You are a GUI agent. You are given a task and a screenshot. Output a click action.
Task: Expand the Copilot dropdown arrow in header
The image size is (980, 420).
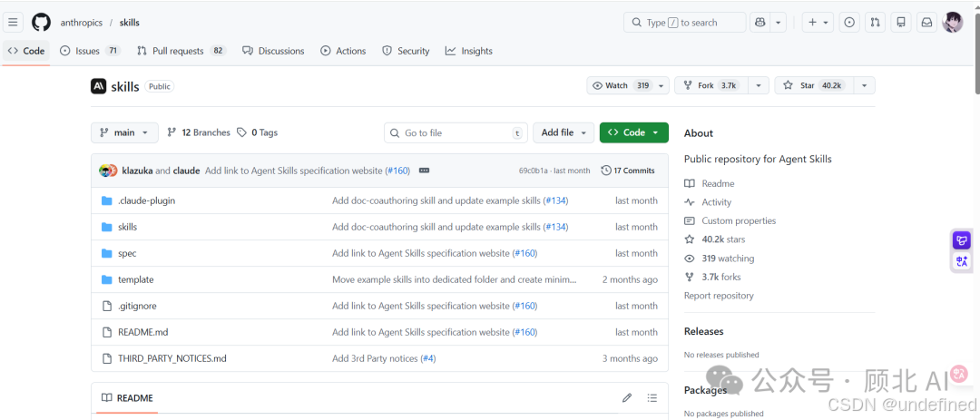click(x=779, y=23)
